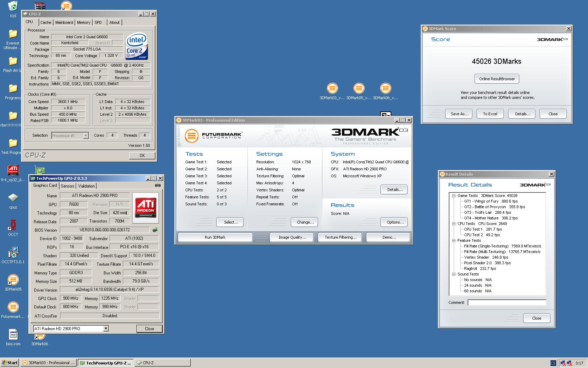Open the GPU-Z graphics card selection dropdown

(x=106, y=328)
